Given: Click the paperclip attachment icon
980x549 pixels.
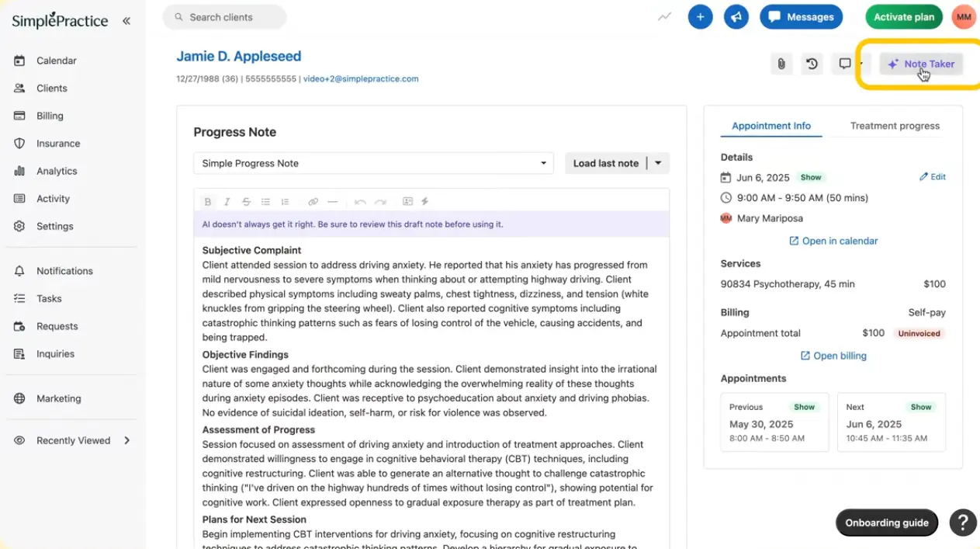Looking at the screenshot, I should [x=781, y=64].
